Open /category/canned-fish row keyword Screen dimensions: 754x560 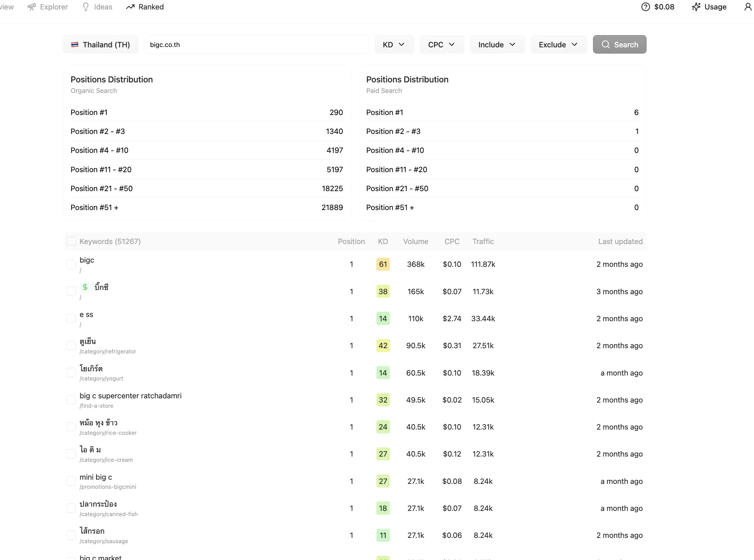pyautogui.click(x=98, y=504)
